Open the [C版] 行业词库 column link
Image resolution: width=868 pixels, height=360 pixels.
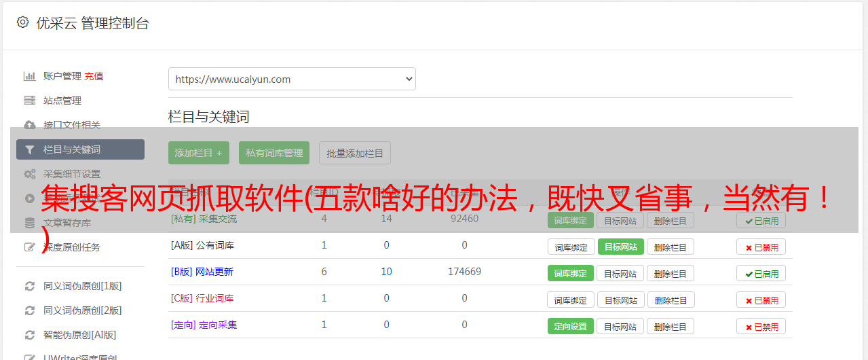(x=202, y=298)
